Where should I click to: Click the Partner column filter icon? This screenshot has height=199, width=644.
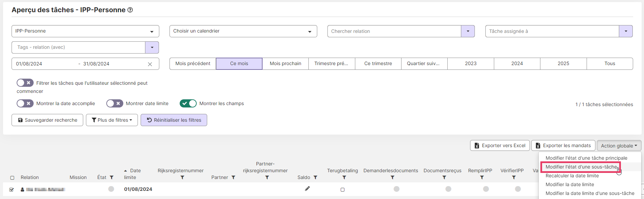click(233, 177)
